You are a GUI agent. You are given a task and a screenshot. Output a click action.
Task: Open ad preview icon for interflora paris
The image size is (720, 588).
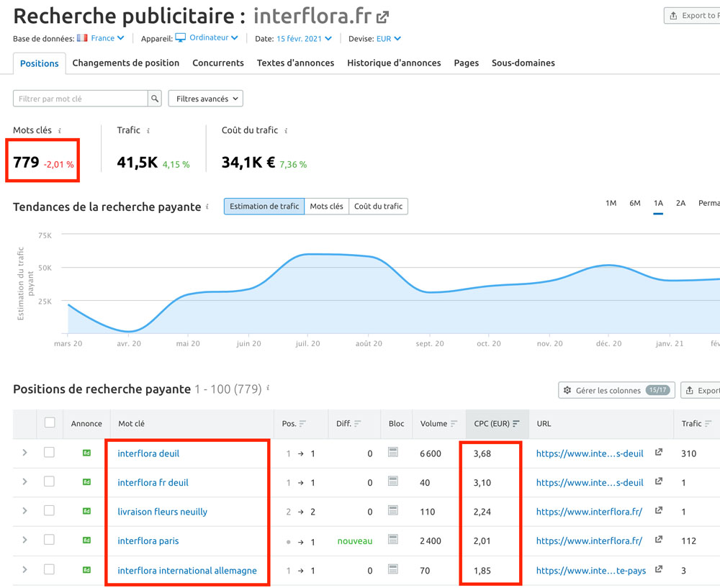tap(86, 540)
